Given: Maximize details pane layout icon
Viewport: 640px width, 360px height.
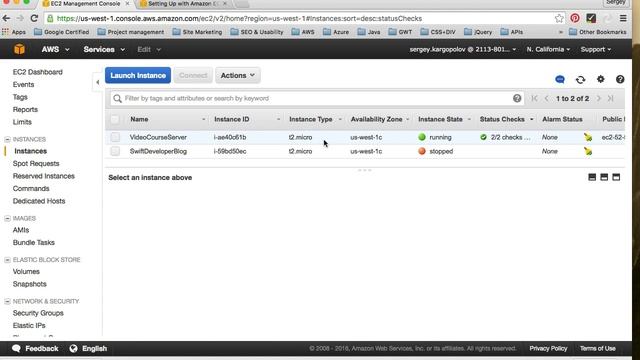Looking at the screenshot, I should pyautogui.click(x=616, y=177).
